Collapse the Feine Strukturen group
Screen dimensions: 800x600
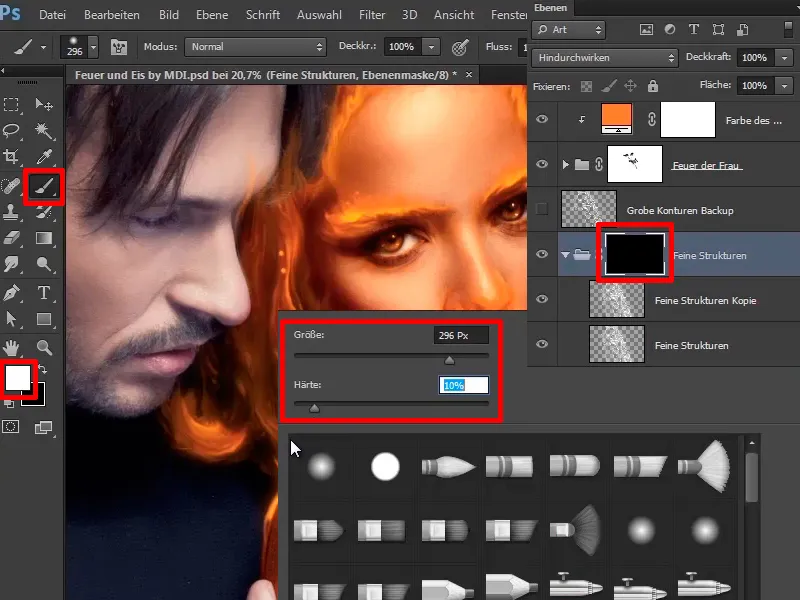565,254
